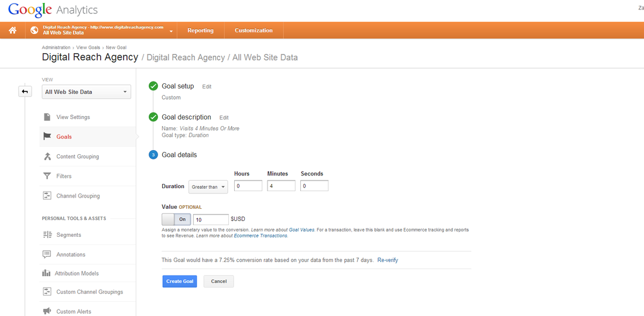Click the Goal setup green checkmark

point(153,86)
